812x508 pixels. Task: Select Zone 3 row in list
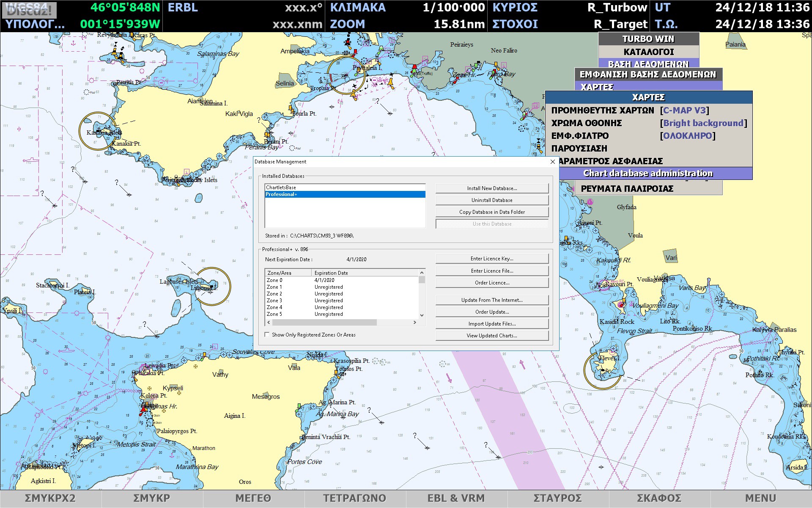342,301
